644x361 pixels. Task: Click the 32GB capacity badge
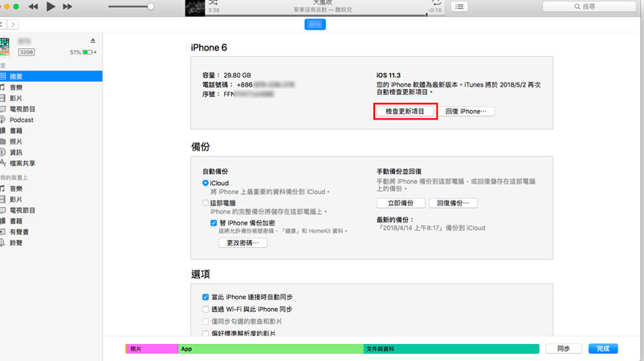(26, 52)
